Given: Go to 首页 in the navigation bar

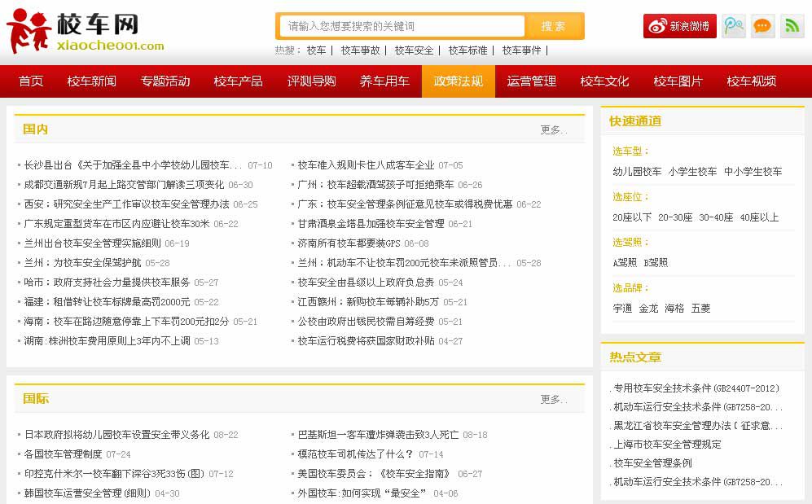Looking at the screenshot, I should coord(31,81).
